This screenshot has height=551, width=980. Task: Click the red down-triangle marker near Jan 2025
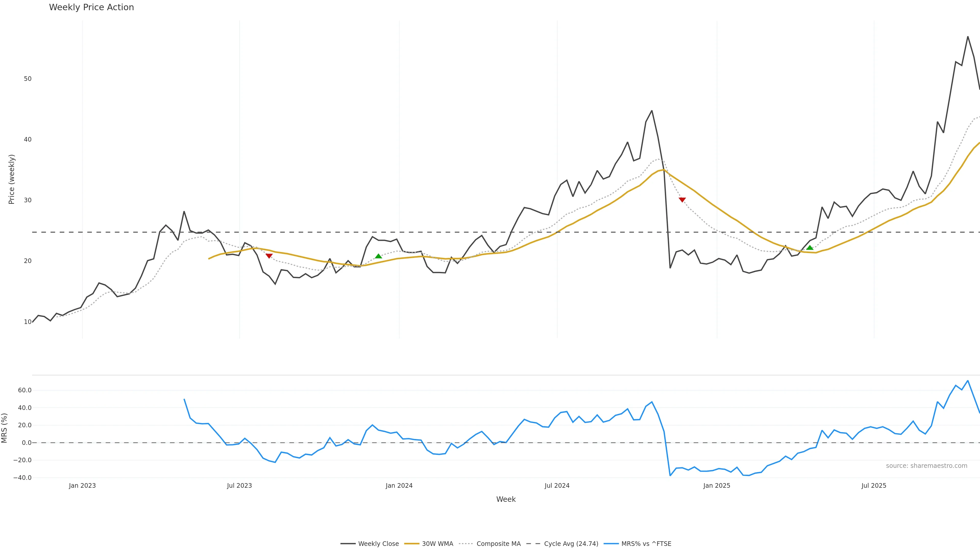pos(682,200)
